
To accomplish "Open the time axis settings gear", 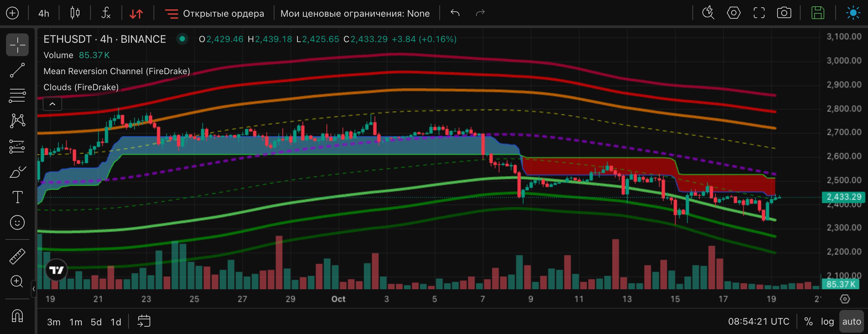I will (845, 299).
